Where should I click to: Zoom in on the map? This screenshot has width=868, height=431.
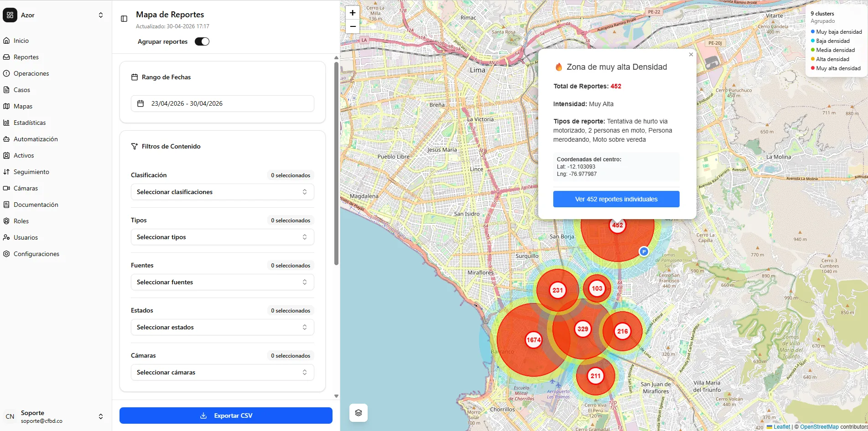click(353, 13)
